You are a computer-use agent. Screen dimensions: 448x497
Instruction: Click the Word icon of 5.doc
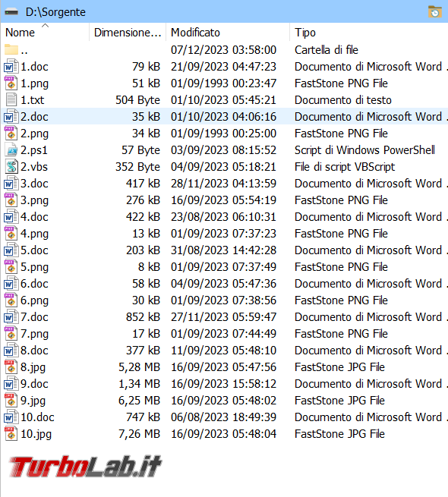point(11,250)
